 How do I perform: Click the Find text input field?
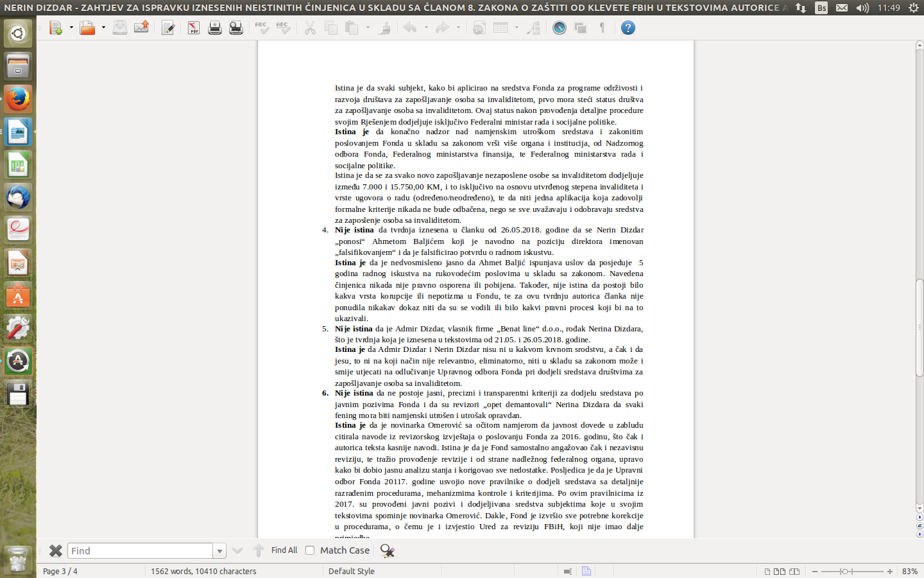click(x=140, y=550)
